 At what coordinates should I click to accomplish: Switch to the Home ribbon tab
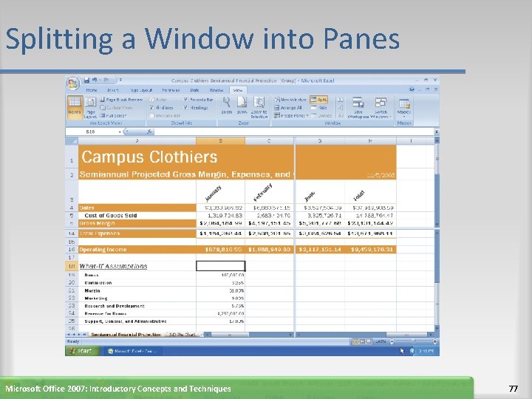pyautogui.click(x=92, y=90)
